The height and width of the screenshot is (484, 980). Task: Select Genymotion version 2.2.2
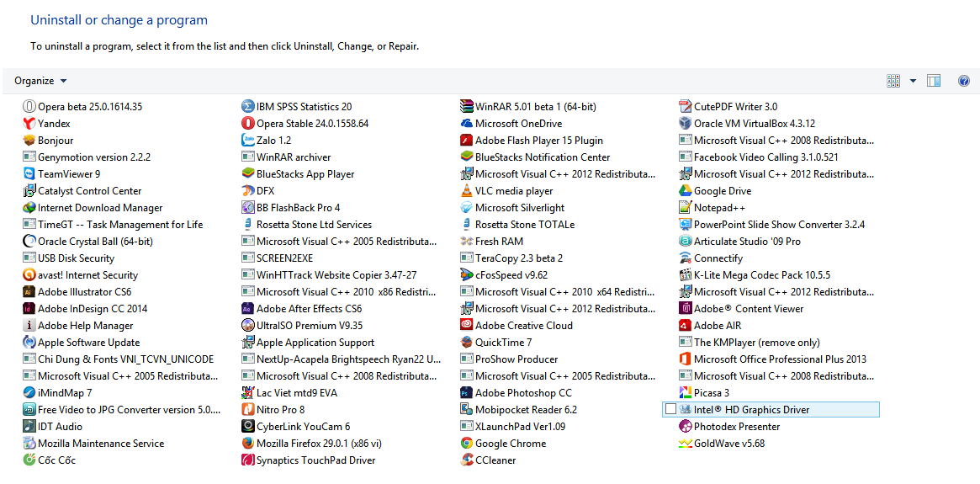tap(87, 157)
